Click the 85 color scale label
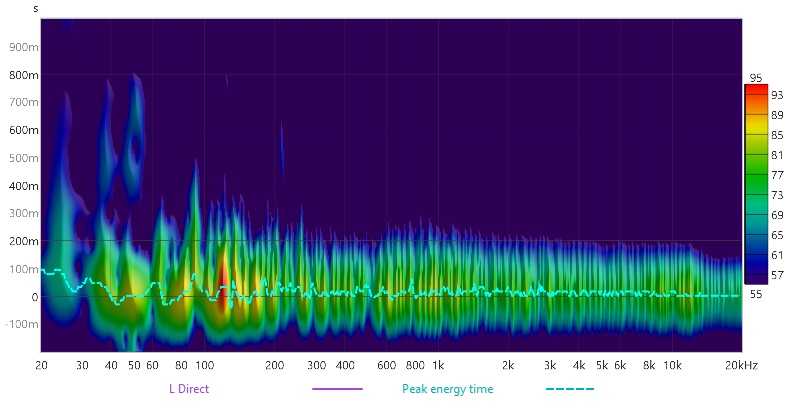The width and height of the screenshot is (800, 404). [777, 135]
